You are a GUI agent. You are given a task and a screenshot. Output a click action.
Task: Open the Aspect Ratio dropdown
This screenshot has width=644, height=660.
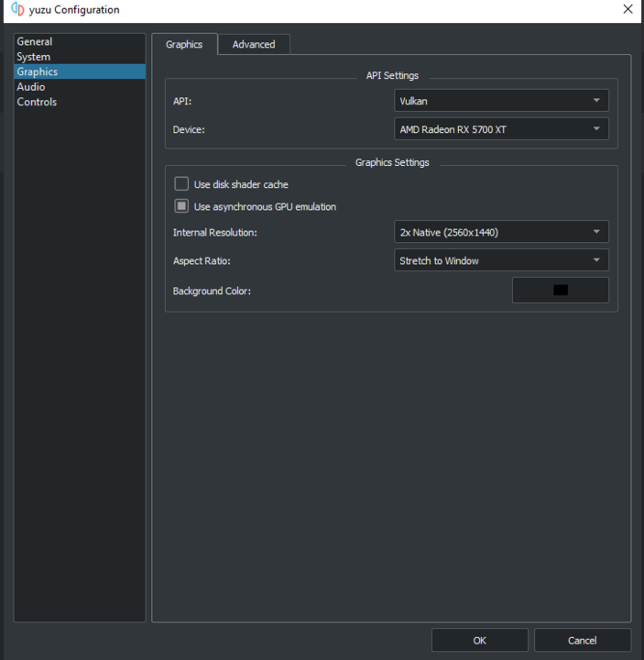tap(501, 260)
